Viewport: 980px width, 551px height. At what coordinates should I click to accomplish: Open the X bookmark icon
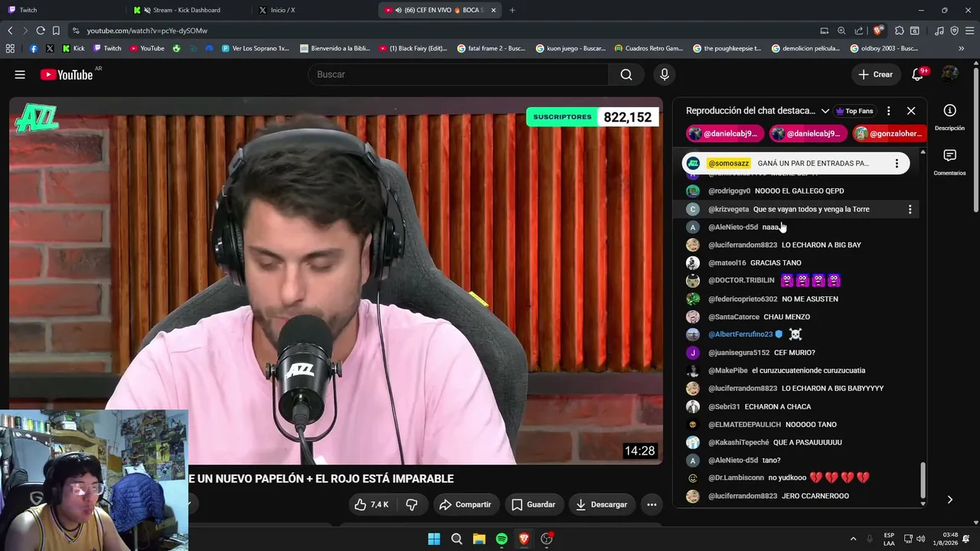[x=50, y=48]
